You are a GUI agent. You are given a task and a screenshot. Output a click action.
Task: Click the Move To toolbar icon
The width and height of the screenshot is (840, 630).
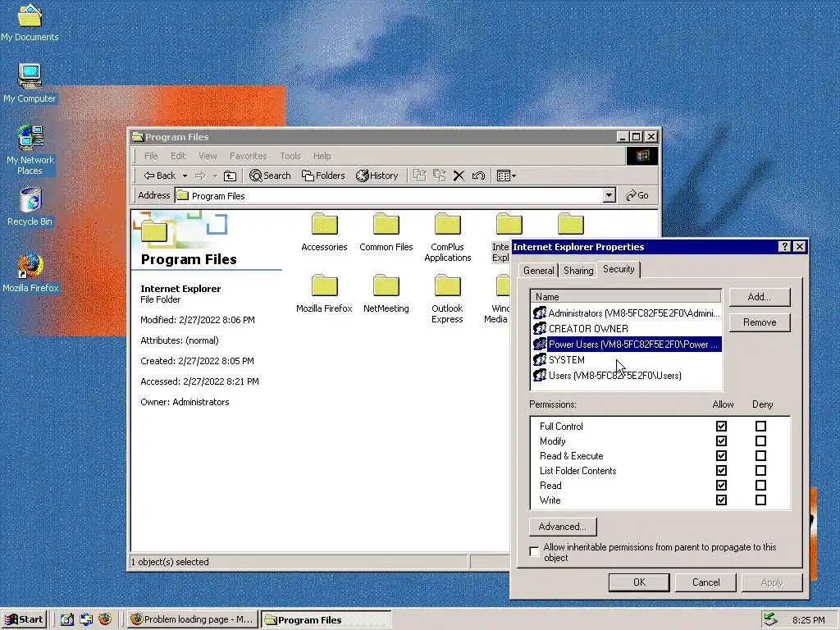pos(419,176)
